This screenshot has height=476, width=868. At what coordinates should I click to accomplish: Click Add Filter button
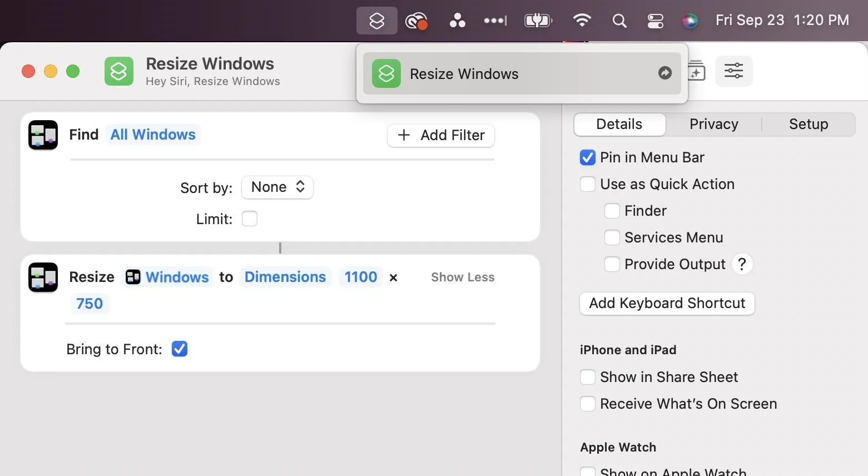441,135
